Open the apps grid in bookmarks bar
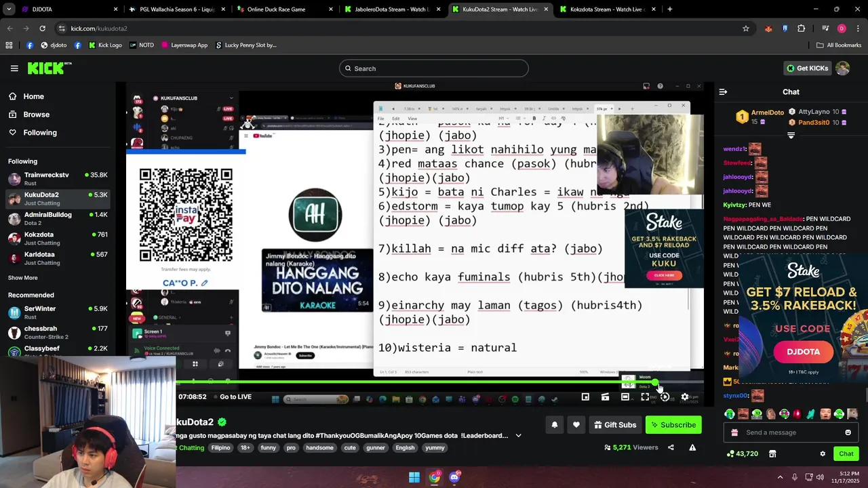This screenshot has height=488, width=868. pos(9,45)
